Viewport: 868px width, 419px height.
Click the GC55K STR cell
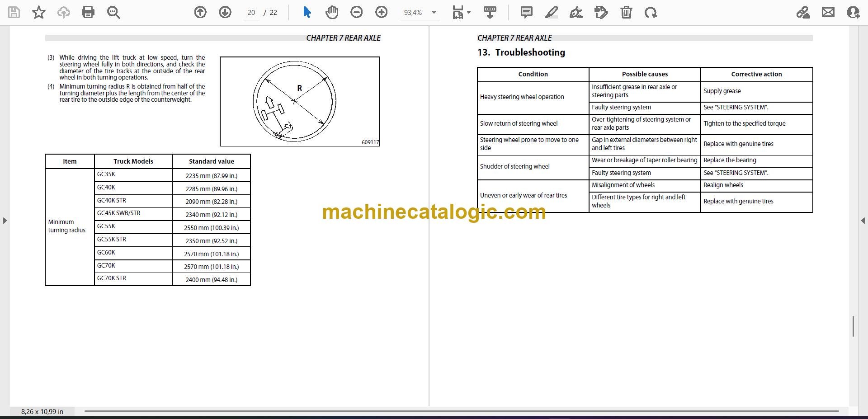click(x=133, y=240)
